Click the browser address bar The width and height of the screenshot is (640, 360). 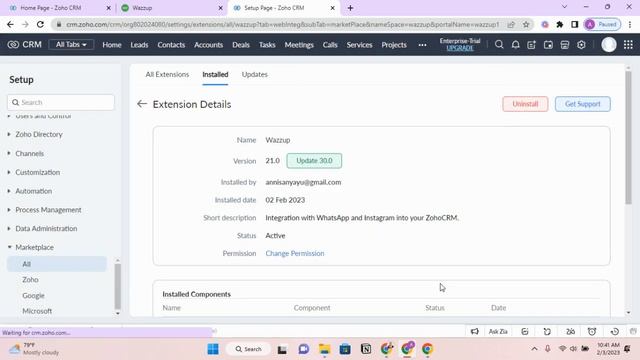pos(282,24)
